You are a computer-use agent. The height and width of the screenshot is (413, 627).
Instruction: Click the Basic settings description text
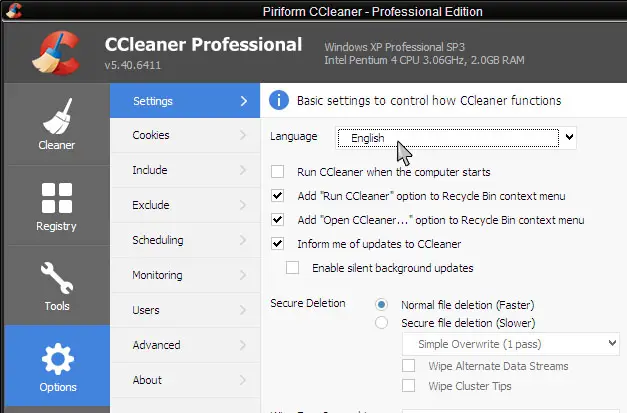tap(429, 100)
